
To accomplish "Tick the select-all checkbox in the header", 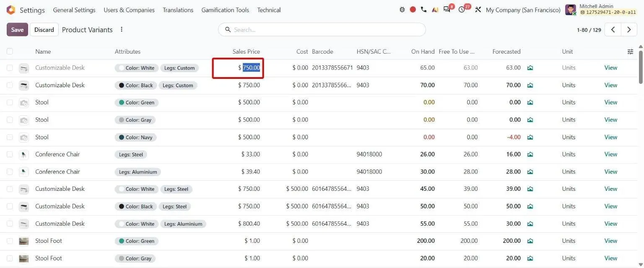I will 10,51.
